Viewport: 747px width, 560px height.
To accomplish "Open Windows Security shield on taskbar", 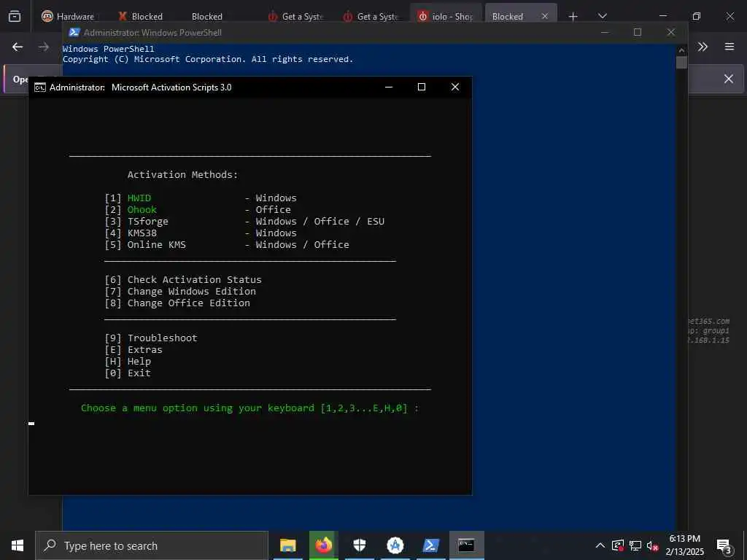I will (x=360, y=545).
